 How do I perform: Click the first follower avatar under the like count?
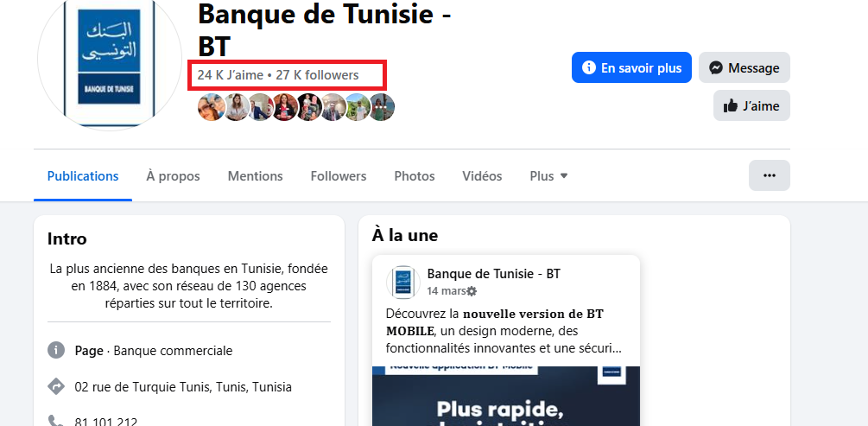211,108
